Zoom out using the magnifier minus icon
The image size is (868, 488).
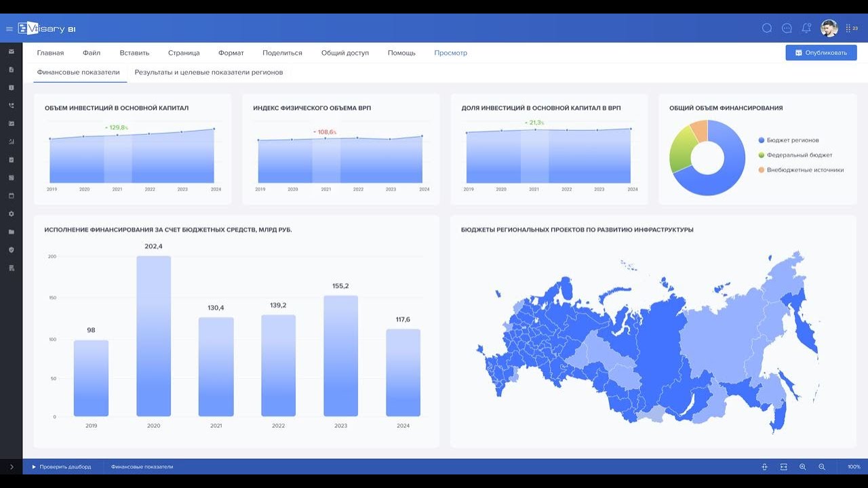point(821,467)
